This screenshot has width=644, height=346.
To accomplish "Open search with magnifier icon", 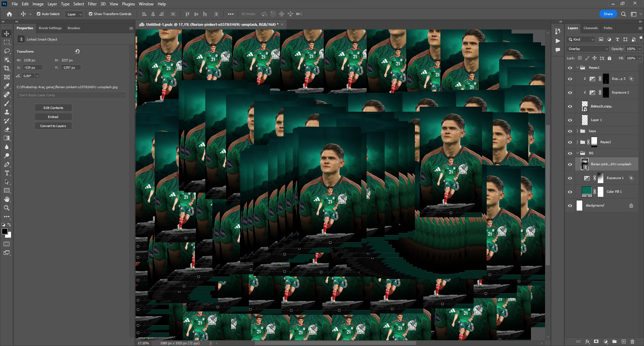I will pyautogui.click(x=623, y=14).
